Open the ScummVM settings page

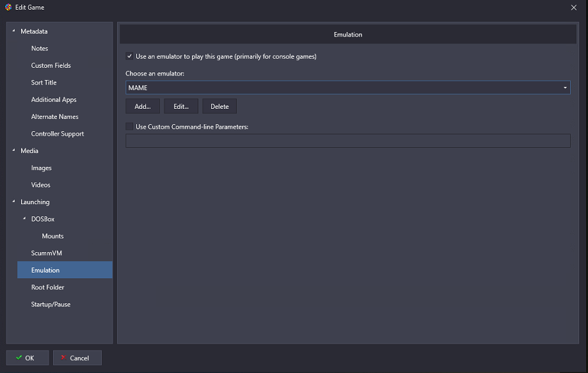pyautogui.click(x=47, y=253)
